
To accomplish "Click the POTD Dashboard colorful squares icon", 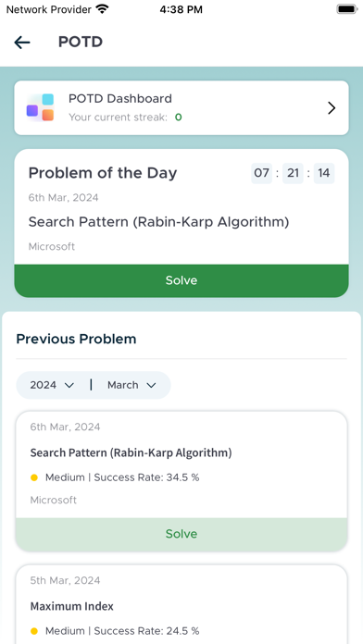I will pyautogui.click(x=41, y=107).
